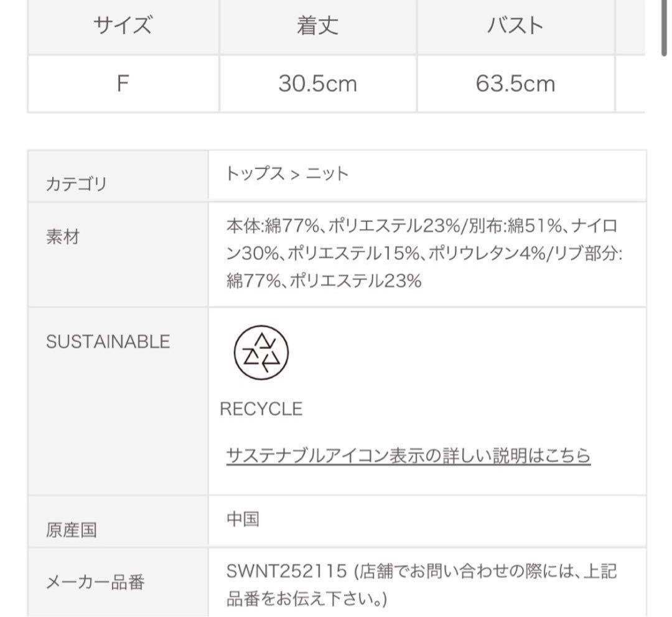Select the 30.5cm measurement cell

pos(319,83)
